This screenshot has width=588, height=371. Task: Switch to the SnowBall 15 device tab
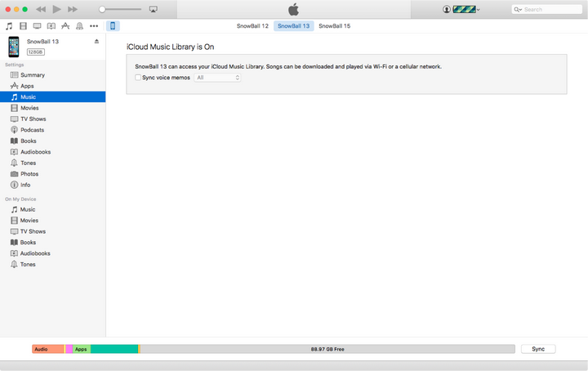coord(335,26)
